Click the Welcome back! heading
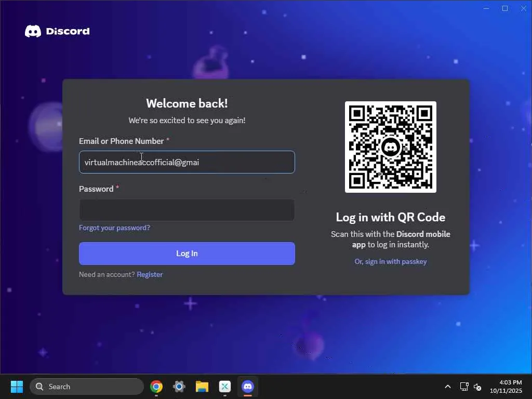Screen dimensions: 532x399 pyautogui.click(x=187, y=103)
